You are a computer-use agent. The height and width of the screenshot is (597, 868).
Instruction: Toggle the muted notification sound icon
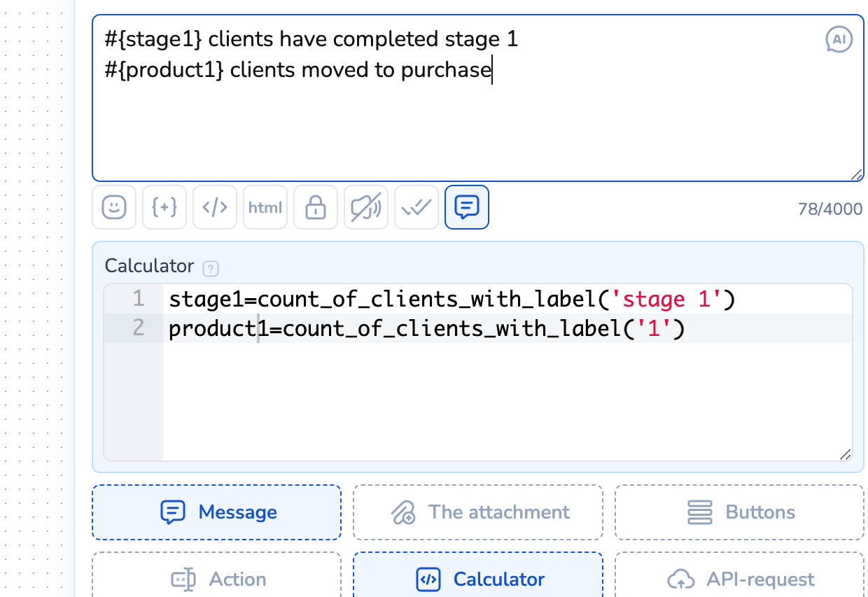point(366,207)
